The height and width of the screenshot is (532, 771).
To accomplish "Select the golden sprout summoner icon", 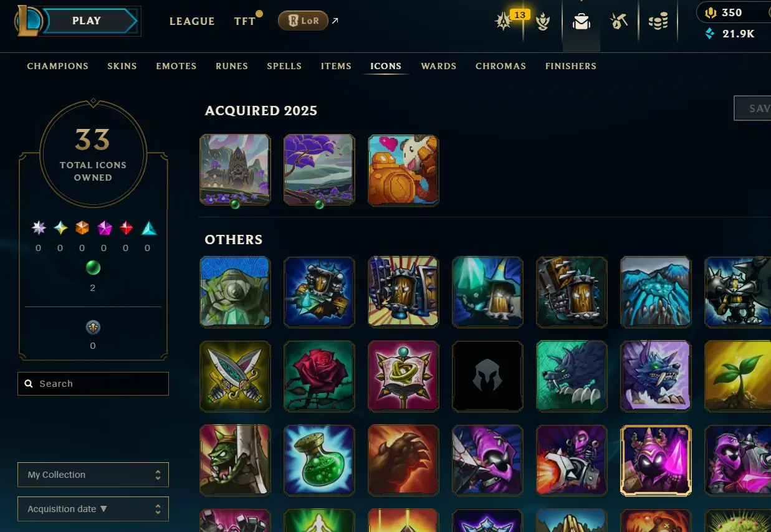I will pyautogui.click(x=738, y=376).
